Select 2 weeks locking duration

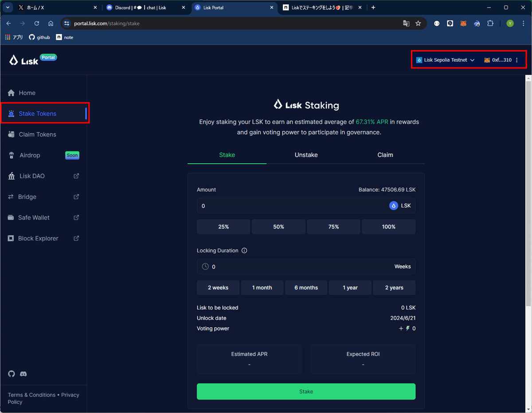point(218,287)
